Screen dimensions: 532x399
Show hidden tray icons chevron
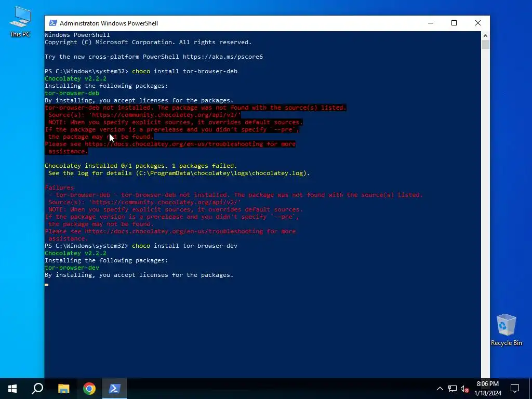(440, 389)
